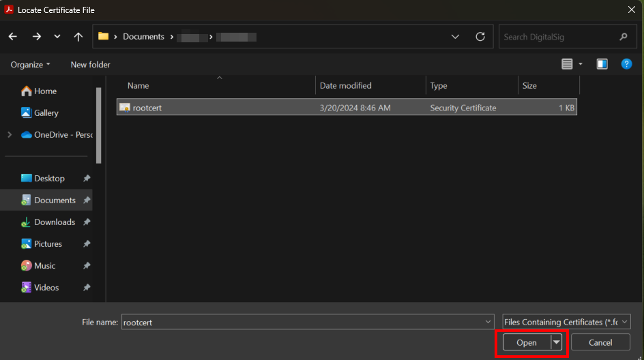The height and width of the screenshot is (360, 644).
Task: Click the pin icon beside Music
Action: tap(87, 266)
